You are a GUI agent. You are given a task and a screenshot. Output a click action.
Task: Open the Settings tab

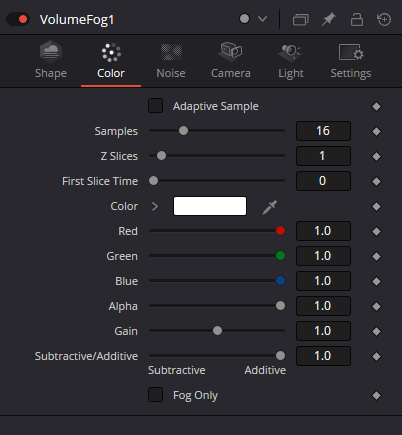(351, 60)
